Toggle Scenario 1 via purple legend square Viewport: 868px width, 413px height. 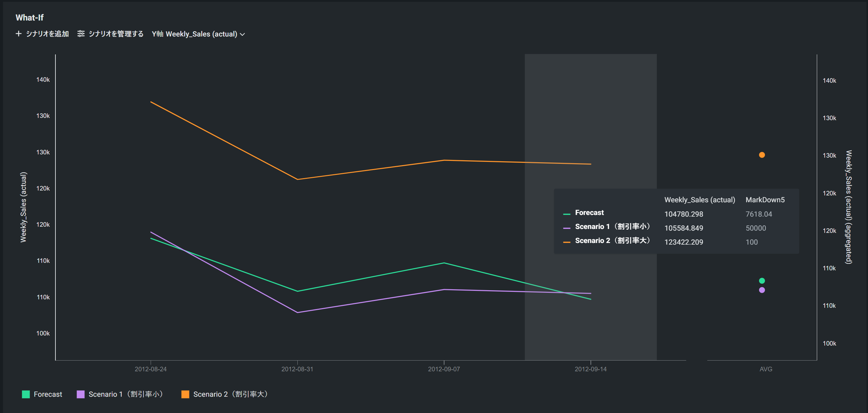tap(81, 394)
